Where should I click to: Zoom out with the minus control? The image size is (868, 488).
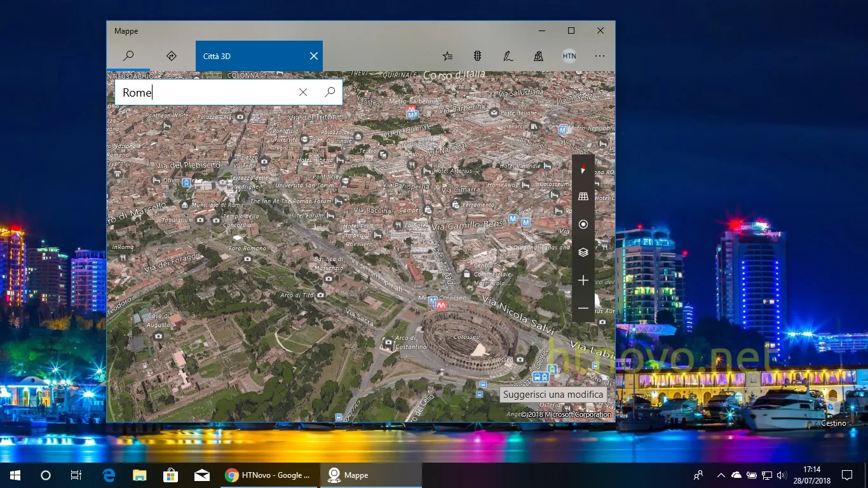pos(583,308)
